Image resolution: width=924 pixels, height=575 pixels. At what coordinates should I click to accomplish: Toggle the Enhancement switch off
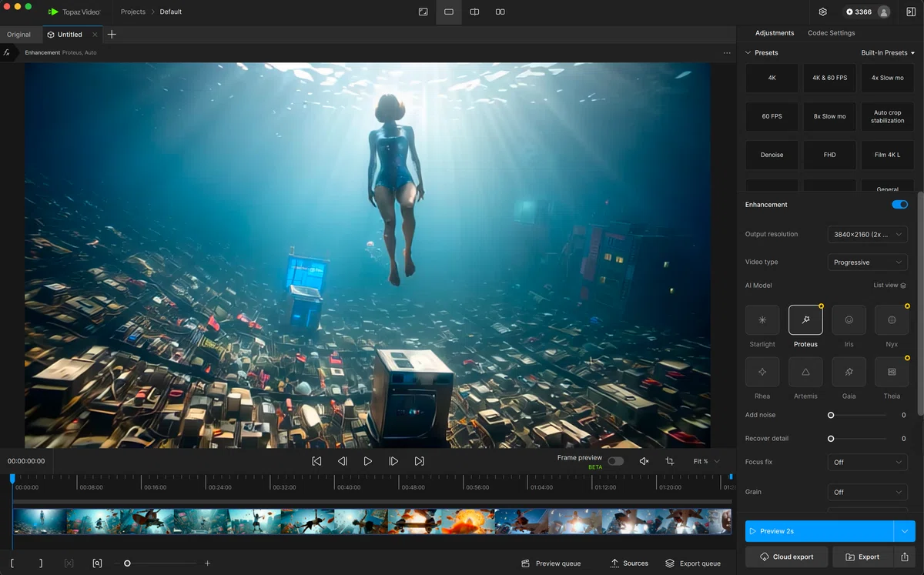(x=899, y=205)
